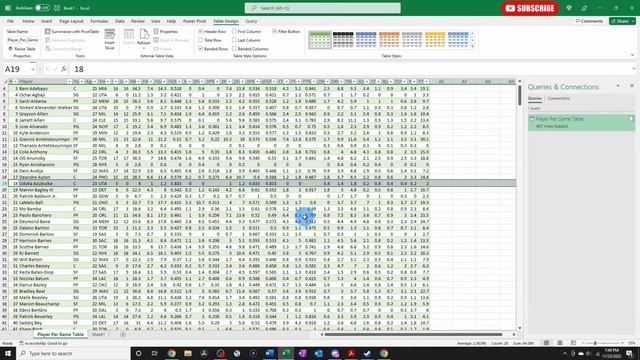Viewport: 640px width, 360px height.
Task: Click the Table Name input field
Action: tap(22, 40)
